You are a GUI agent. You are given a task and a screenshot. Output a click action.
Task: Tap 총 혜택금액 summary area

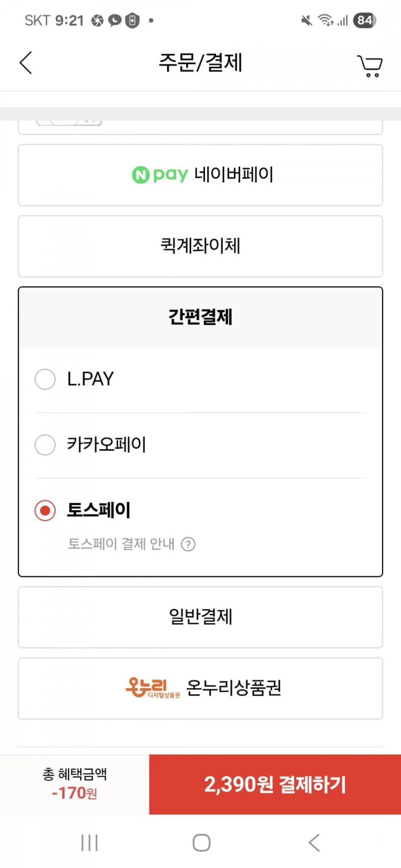(74, 784)
